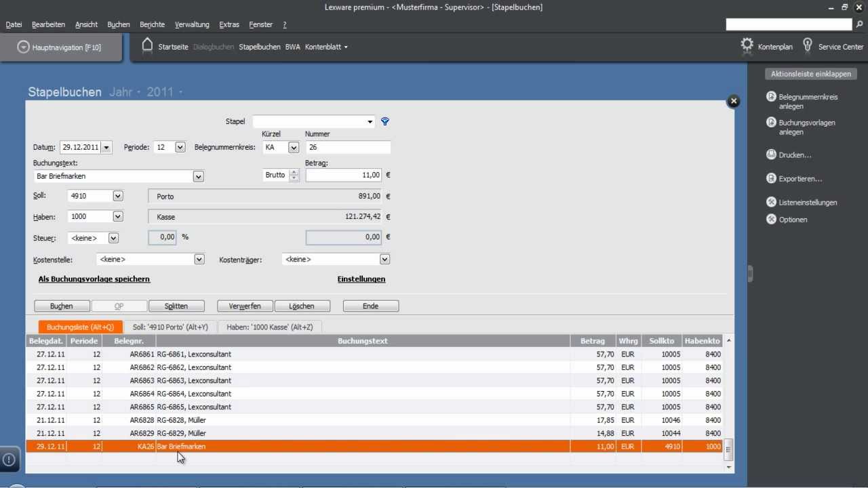Screen dimensions: 868x488
Task: Open the Datei menu
Action: tap(14, 24)
